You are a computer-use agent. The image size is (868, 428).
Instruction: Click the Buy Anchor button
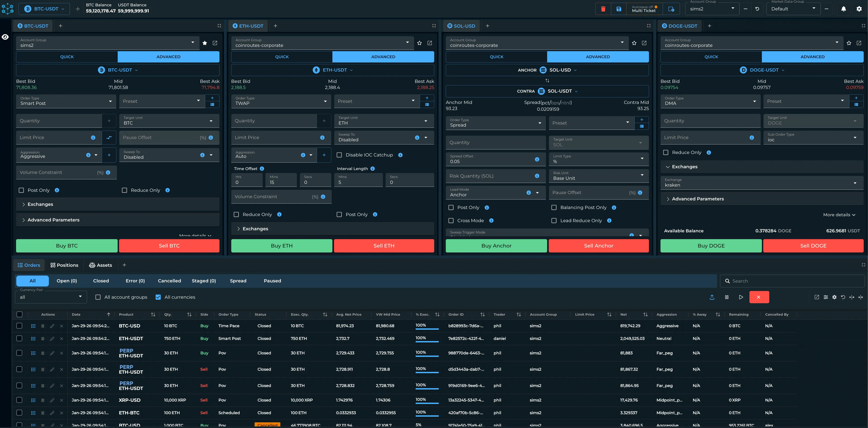pos(496,246)
